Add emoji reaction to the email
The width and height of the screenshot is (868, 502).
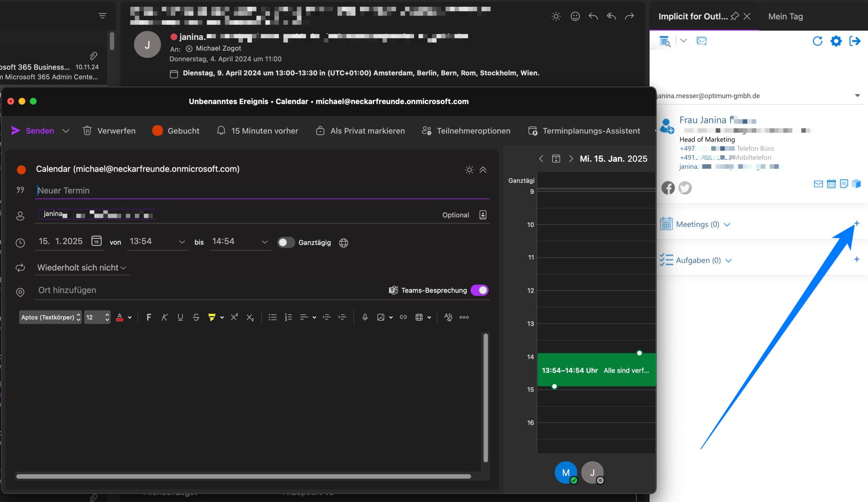click(x=575, y=16)
